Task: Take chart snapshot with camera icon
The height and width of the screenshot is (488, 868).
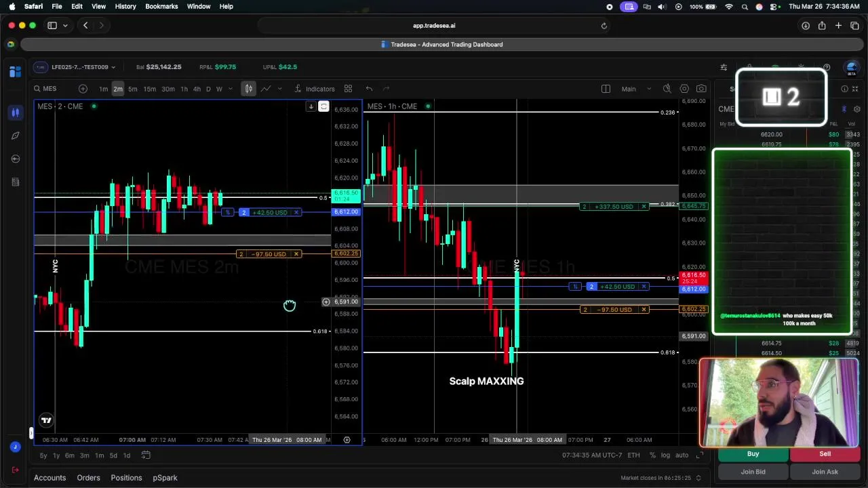Action: 701,89
